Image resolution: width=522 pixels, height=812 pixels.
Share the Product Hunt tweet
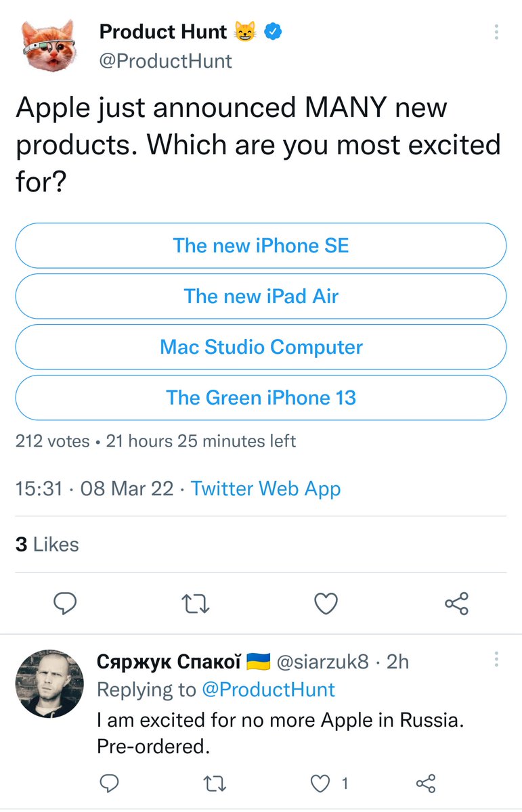point(456,602)
